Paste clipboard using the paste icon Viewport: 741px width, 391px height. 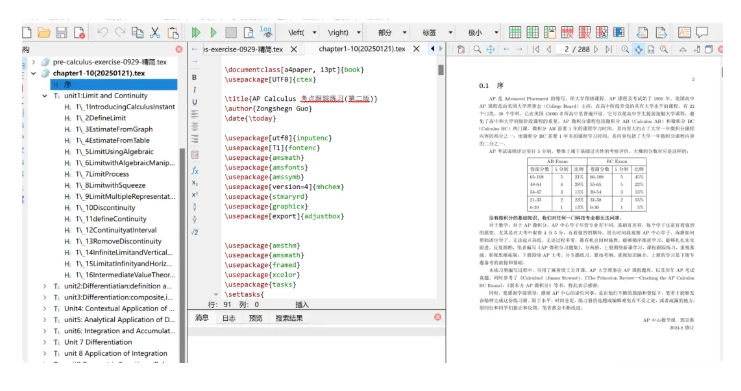coord(173,32)
